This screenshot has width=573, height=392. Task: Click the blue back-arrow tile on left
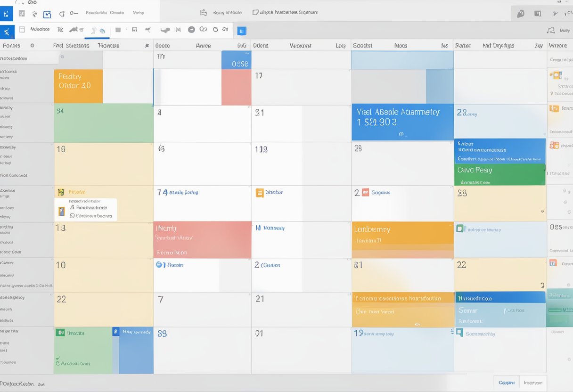tap(7, 32)
